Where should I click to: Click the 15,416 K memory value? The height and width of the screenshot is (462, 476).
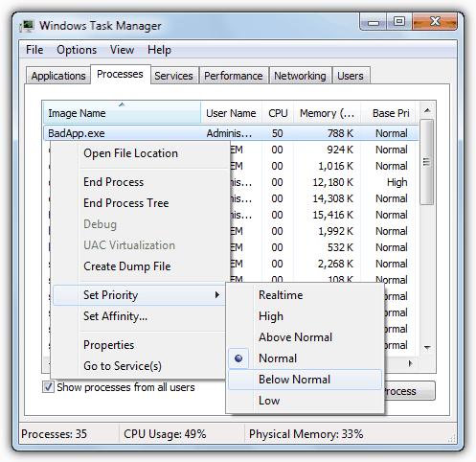[x=332, y=215]
